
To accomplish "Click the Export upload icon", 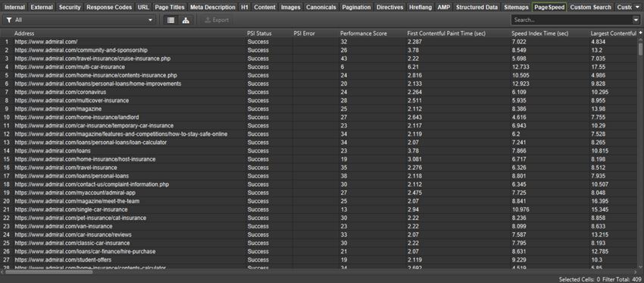I will 208,20.
